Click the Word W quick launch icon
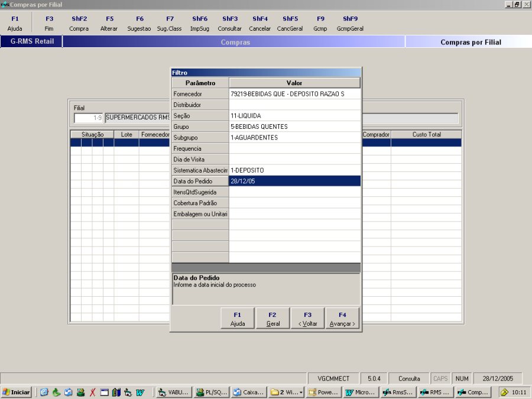Screen dimensions: 532x399 point(140,392)
